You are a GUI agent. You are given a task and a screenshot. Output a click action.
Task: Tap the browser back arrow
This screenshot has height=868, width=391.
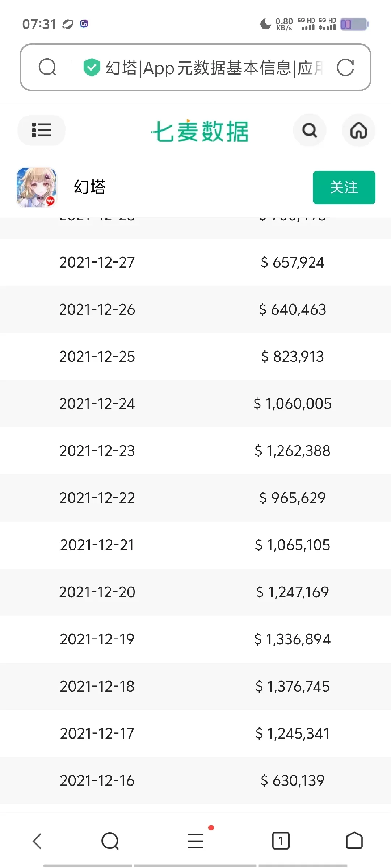pyautogui.click(x=37, y=841)
